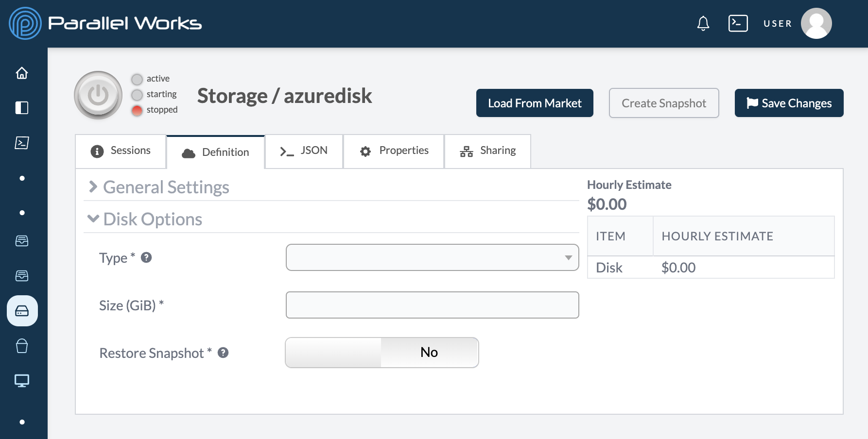868x439 pixels.
Task: Open the desktop monitor sidebar icon
Action: 22,381
